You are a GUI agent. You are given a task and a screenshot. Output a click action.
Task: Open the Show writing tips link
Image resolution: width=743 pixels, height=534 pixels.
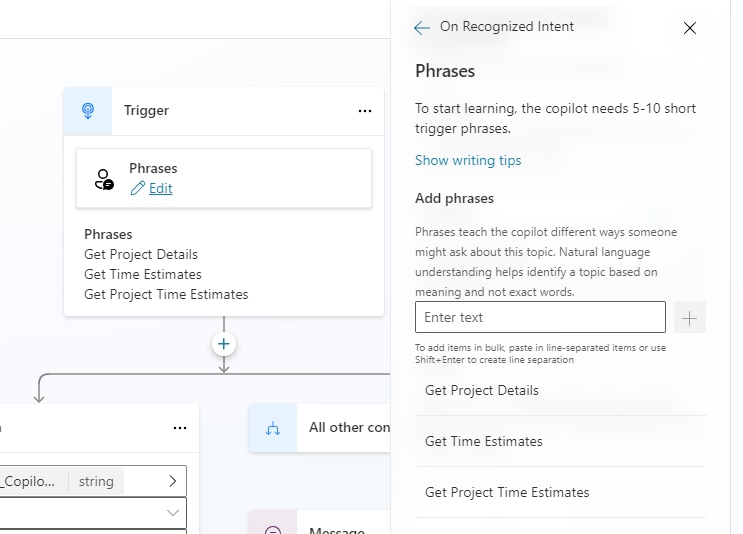(x=468, y=160)
